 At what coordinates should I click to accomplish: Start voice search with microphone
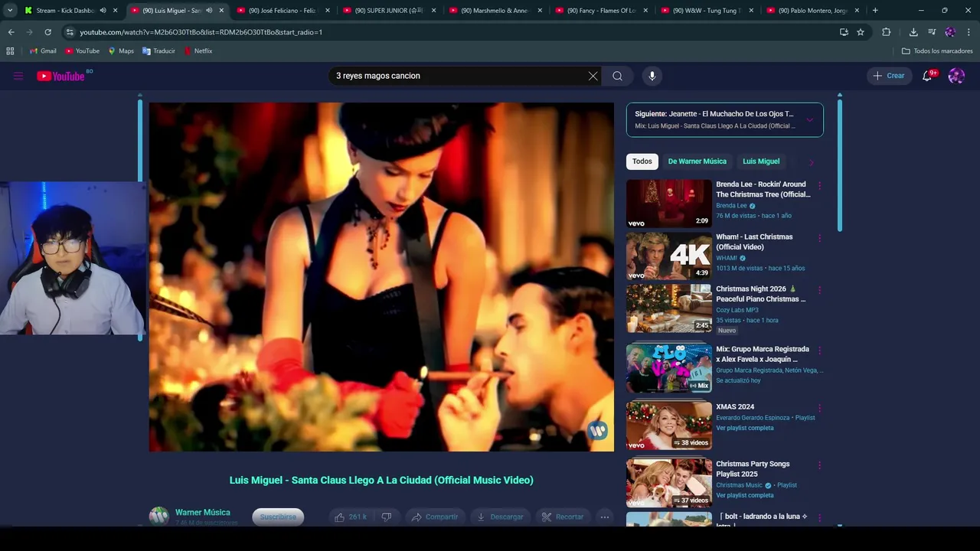(652, 76)
